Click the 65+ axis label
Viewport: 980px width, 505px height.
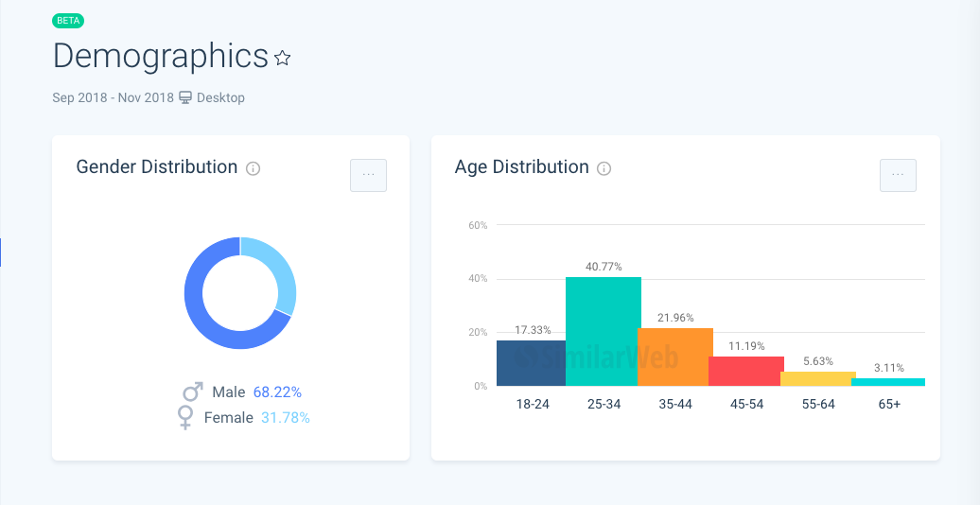889,404
